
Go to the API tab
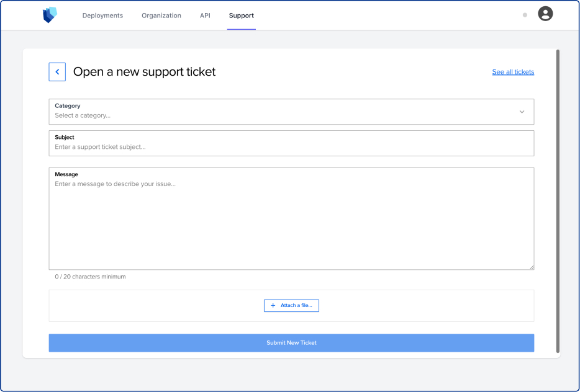click(205, 16)
